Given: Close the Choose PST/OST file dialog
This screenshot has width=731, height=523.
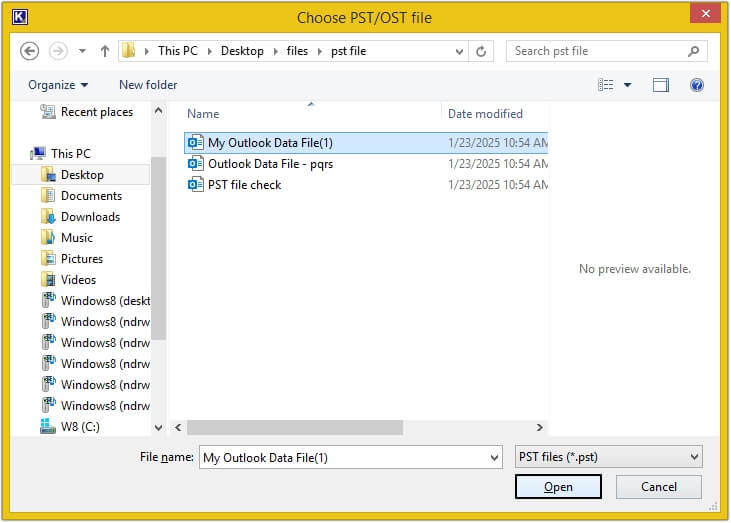Looking at the screenshot, I should [x=705, y=13].
